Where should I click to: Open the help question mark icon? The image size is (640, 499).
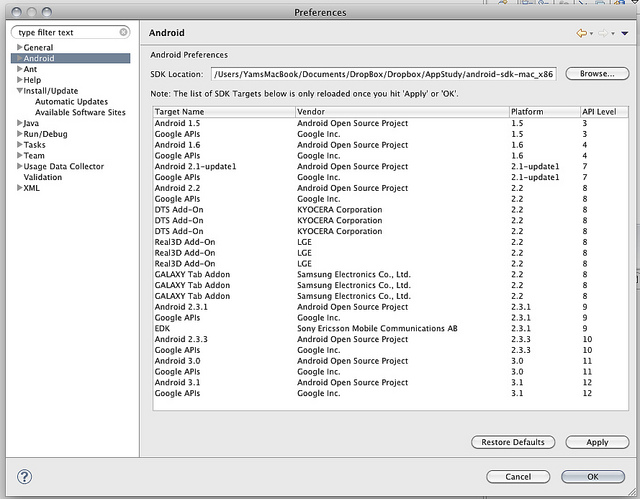click(x=24, y=477)
